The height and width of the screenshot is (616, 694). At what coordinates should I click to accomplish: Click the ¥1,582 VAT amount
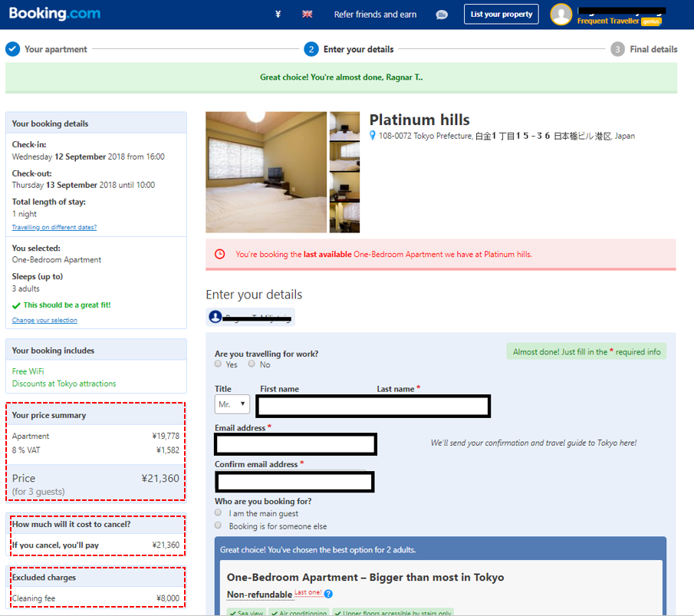(x=168, y=450)
